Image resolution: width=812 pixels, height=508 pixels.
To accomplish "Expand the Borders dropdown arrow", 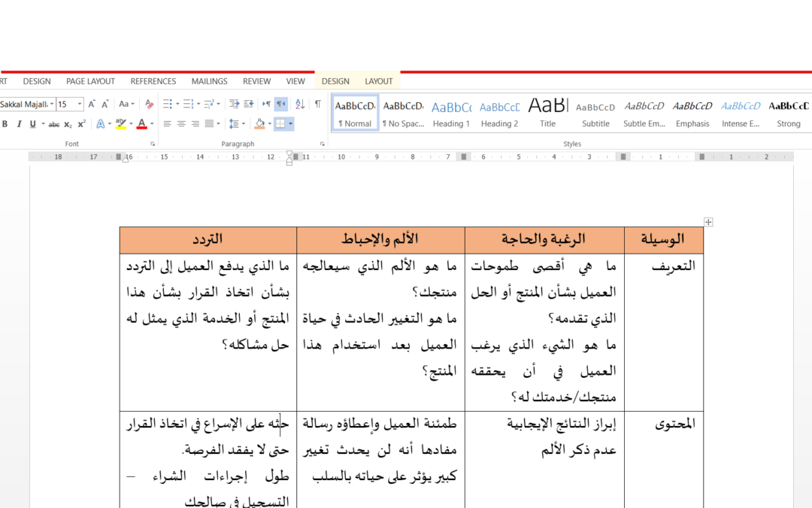I will point(290,124).
